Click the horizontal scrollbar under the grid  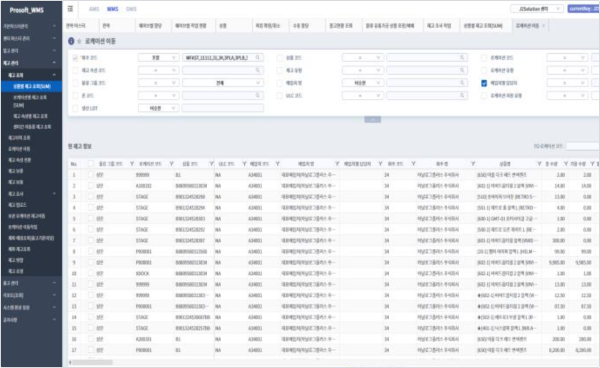[92, 362]
